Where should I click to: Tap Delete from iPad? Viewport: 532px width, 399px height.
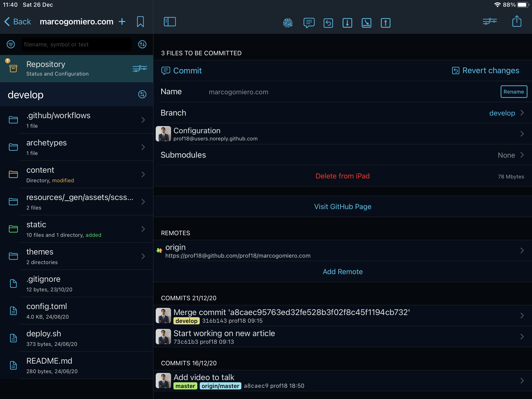click(x=343, y=176)
